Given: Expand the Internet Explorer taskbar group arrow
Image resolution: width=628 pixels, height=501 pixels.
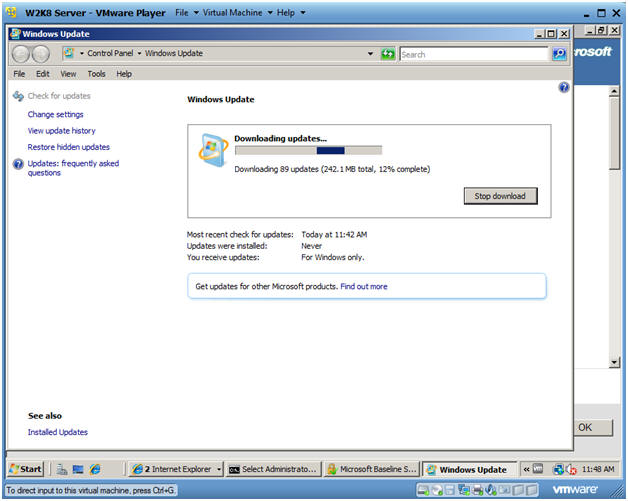Looking at the screenshot, I should click(x=219, y=469).
